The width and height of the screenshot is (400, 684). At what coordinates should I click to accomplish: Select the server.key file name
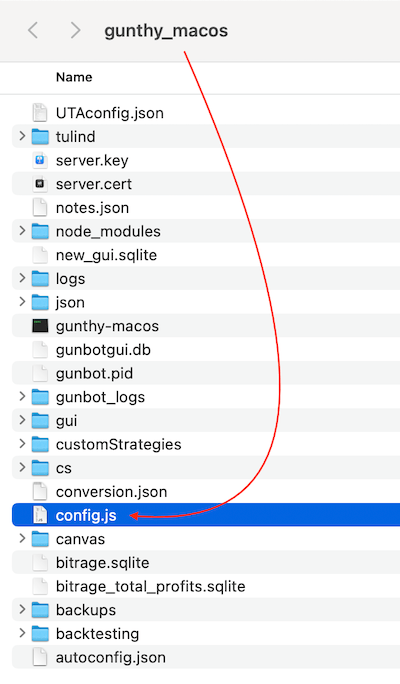(x=92, y=161)
